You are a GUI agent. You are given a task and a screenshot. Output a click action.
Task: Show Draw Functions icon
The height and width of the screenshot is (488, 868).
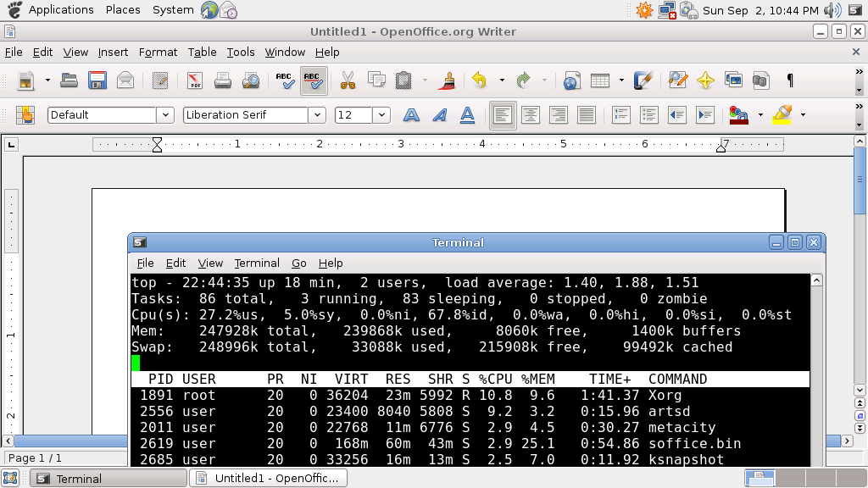point(643,80)
